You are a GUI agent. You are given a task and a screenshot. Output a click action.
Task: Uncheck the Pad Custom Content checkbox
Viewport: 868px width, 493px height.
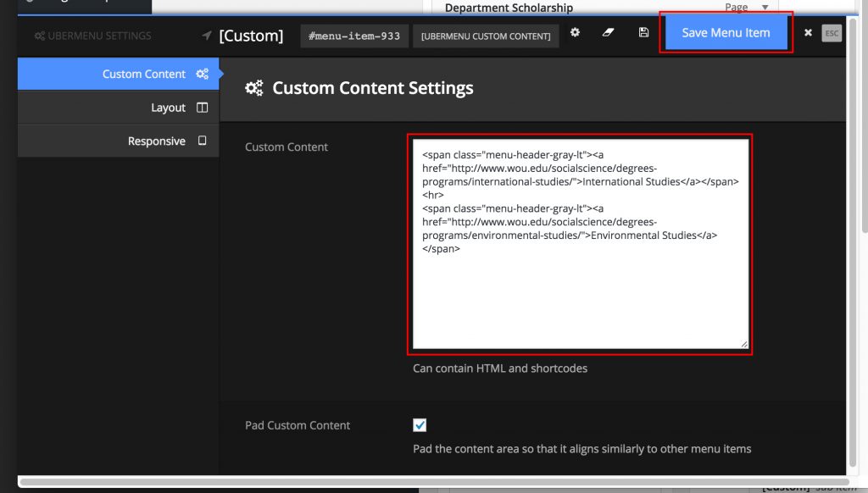point(420,425)
